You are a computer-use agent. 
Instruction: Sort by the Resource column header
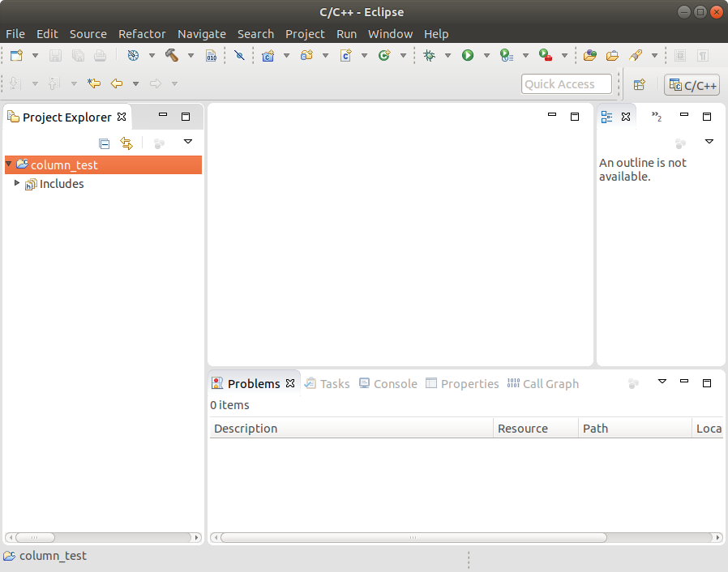click(536, 428)
